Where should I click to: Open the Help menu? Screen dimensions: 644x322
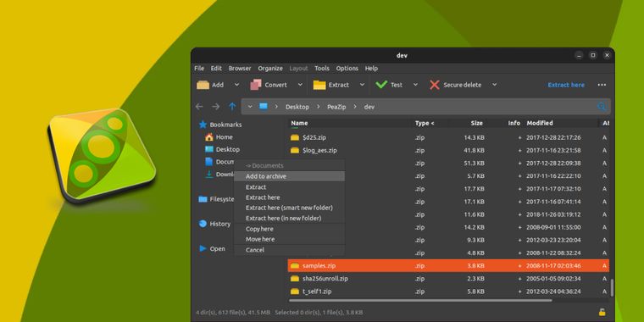point(371,69)
